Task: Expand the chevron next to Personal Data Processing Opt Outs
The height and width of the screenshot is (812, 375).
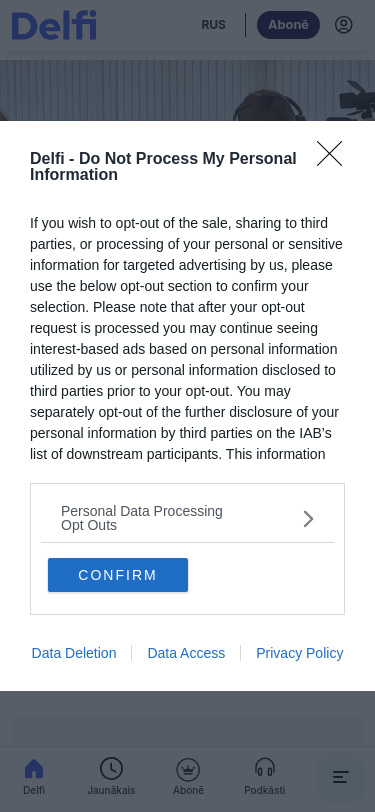Action: click(x=308, y=518)
